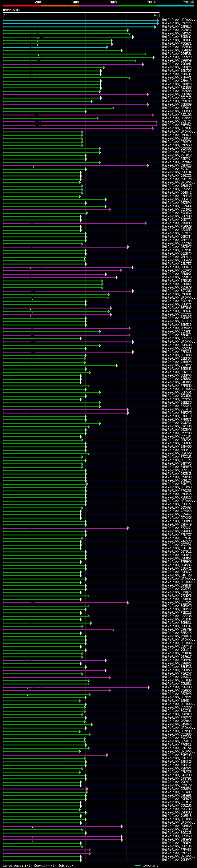Open hit UniRef100_A7P4V1
Screen dimensions: 197x868
[x=176, y=77]
